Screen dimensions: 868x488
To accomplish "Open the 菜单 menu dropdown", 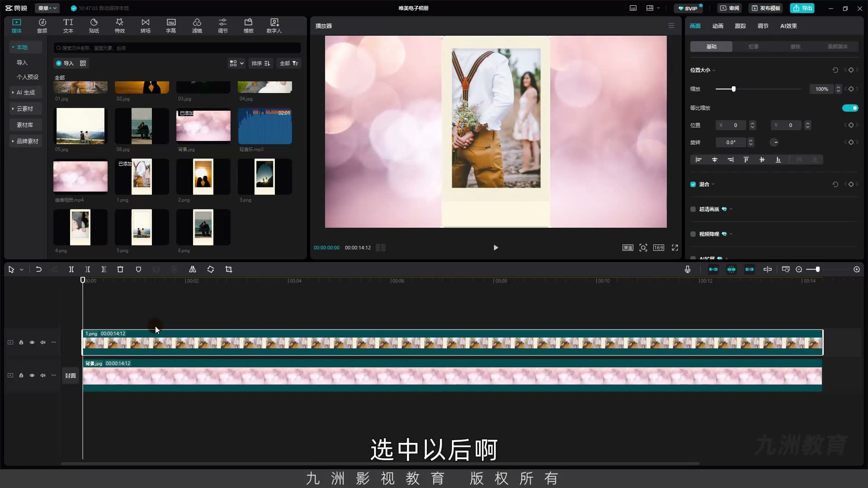I will (47, 8).
